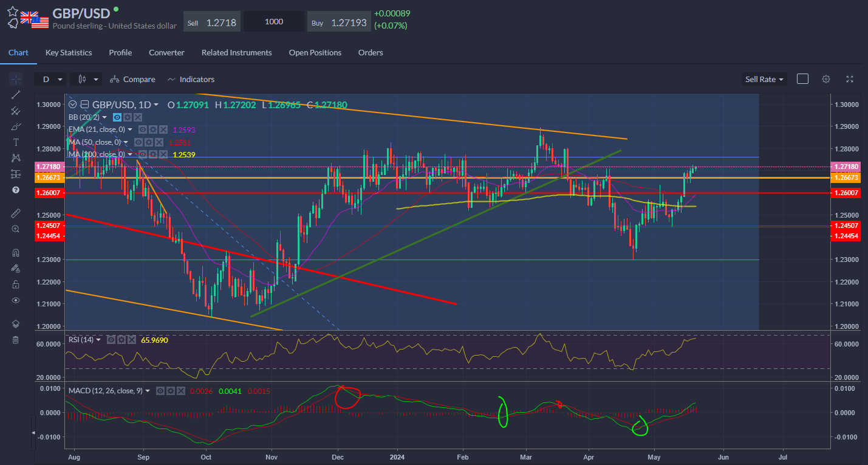The width and height of the screenshot is (868, 465).
Task: Open the Related Instruments tab
Action: pos(236,53)
